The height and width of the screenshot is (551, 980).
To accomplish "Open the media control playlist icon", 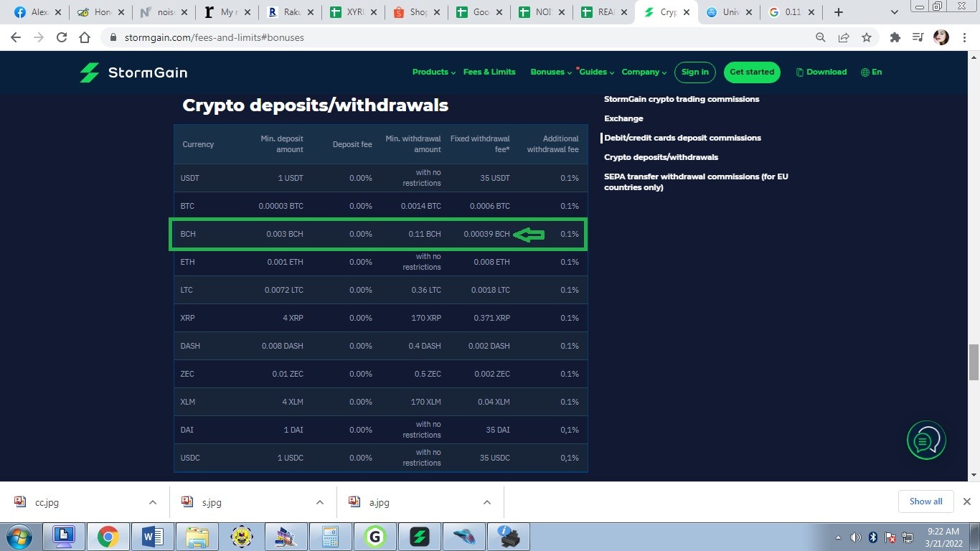I will (918, 37).
